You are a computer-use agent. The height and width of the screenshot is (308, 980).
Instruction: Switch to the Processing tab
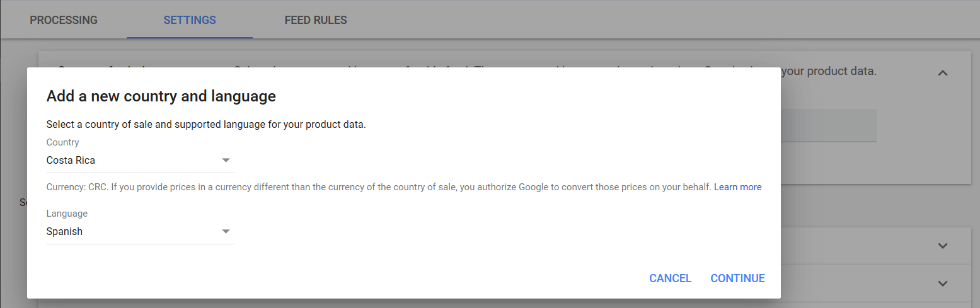(x=64, y=20)
